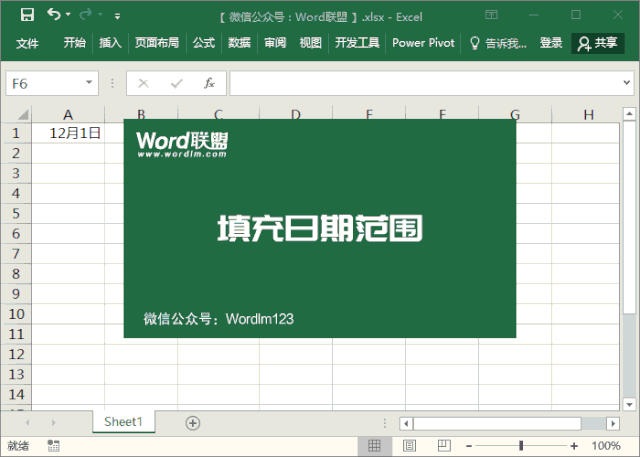
Task: Expand the Name Box dropdown arrow
Action: pos(89,83)
